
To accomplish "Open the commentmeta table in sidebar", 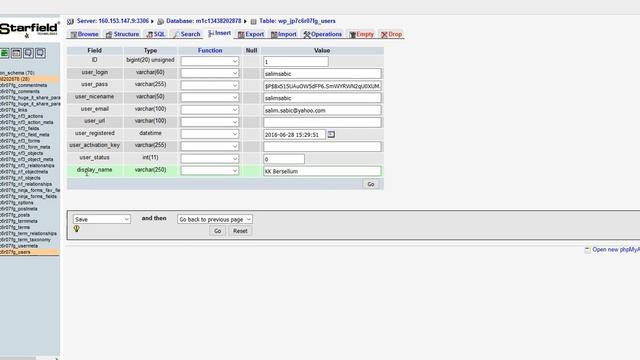I will point(23,85).
